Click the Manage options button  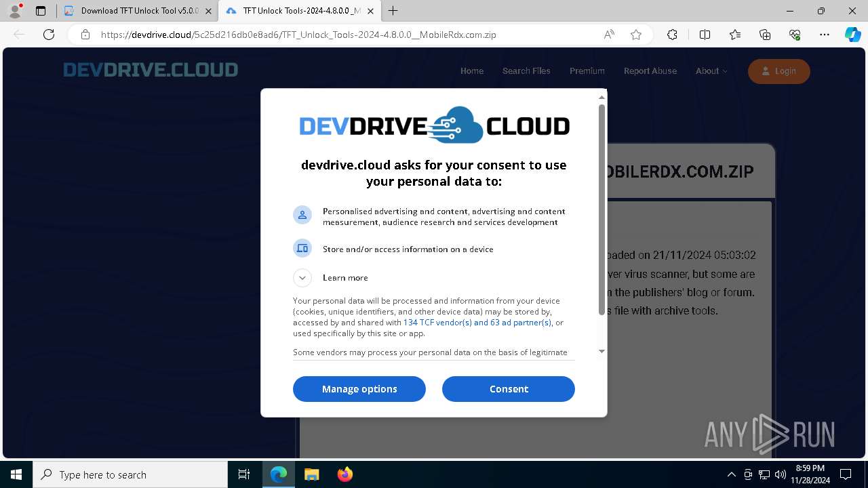pos(359,389)
